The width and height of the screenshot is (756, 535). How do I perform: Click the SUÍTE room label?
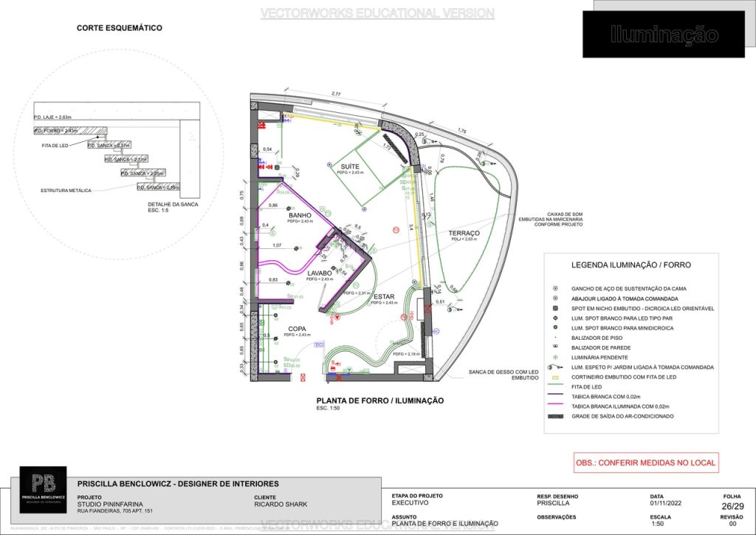(x=350, y=166)
